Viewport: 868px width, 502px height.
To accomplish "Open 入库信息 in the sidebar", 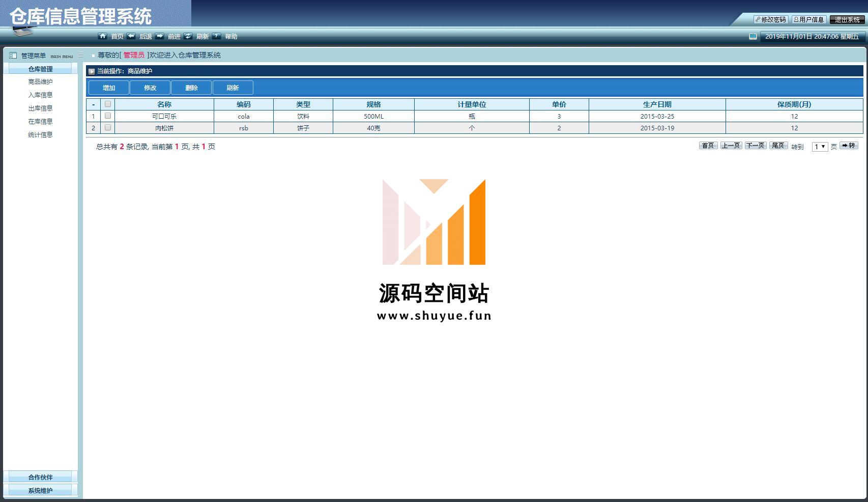I will [x=41, y=95].
